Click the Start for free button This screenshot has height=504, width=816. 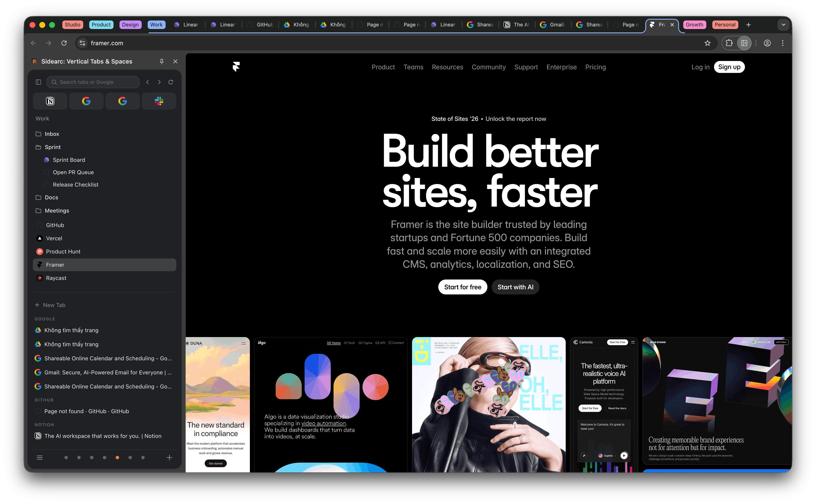462,287
